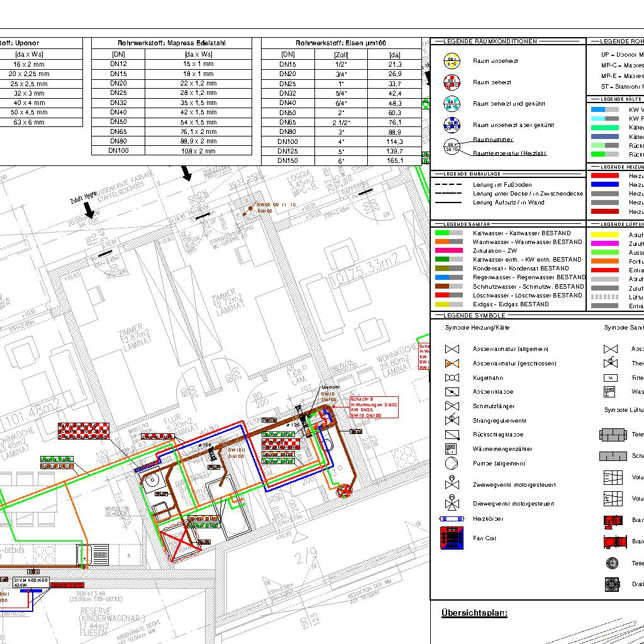Click the cyan Raum beheizt und gekühlt symbol
The height and width of the screenshot is (644, 644).
pyautogui.click(x=452, y=104)
